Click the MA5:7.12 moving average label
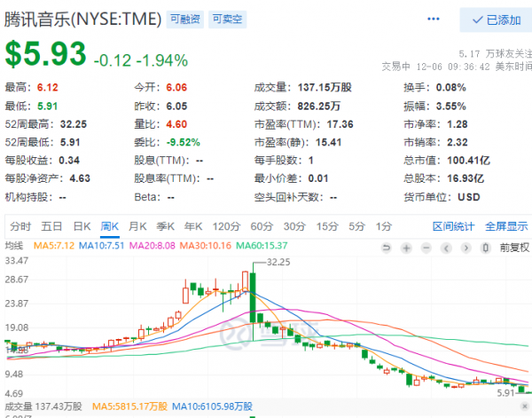The width and height of the screenshot is (532, 418). coord(54,246)
